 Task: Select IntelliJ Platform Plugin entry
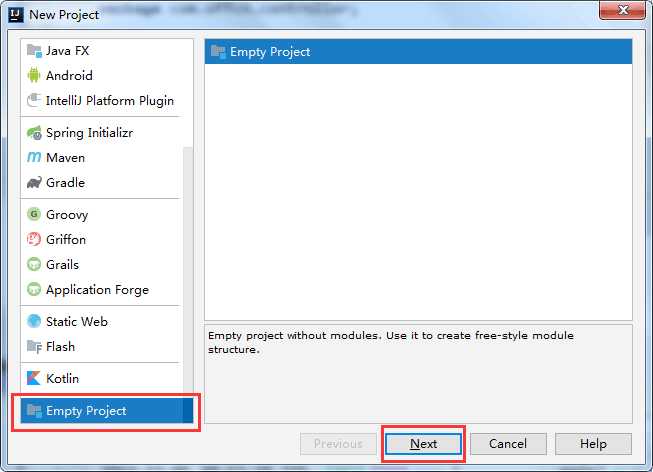[101, 100]
